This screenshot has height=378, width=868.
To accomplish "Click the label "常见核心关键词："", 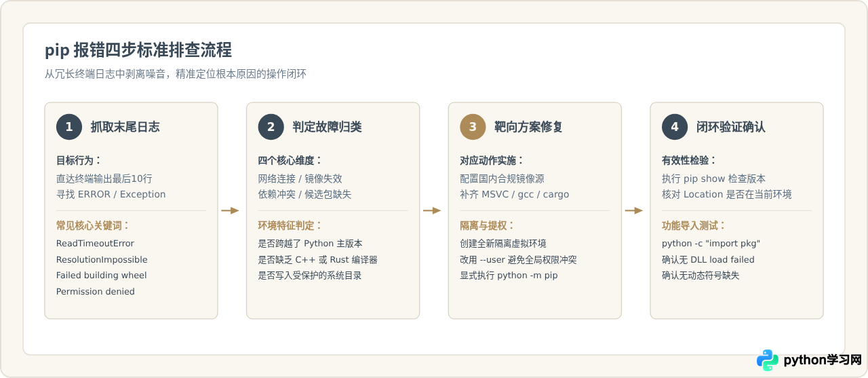I will click(x=93, y=225).
